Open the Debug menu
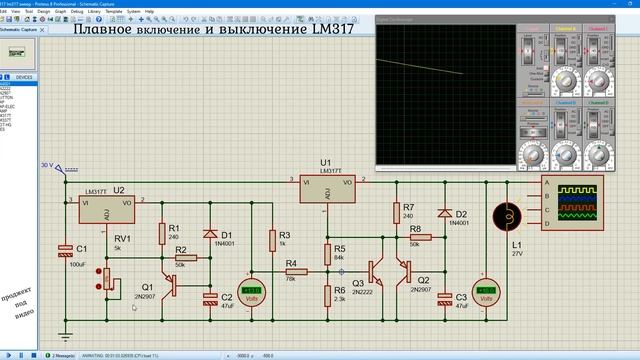The image size is (640, 360). click(77, 11)
